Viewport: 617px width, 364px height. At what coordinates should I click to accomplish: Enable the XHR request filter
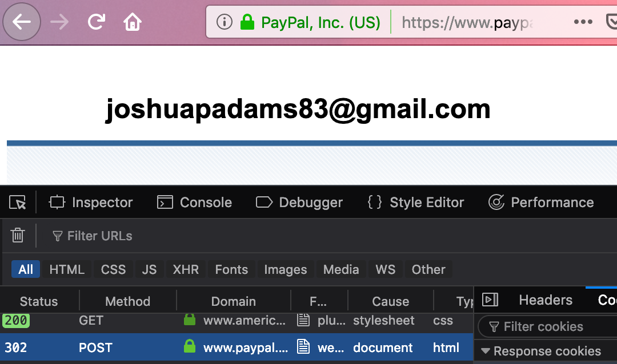(x=186, y=269)
